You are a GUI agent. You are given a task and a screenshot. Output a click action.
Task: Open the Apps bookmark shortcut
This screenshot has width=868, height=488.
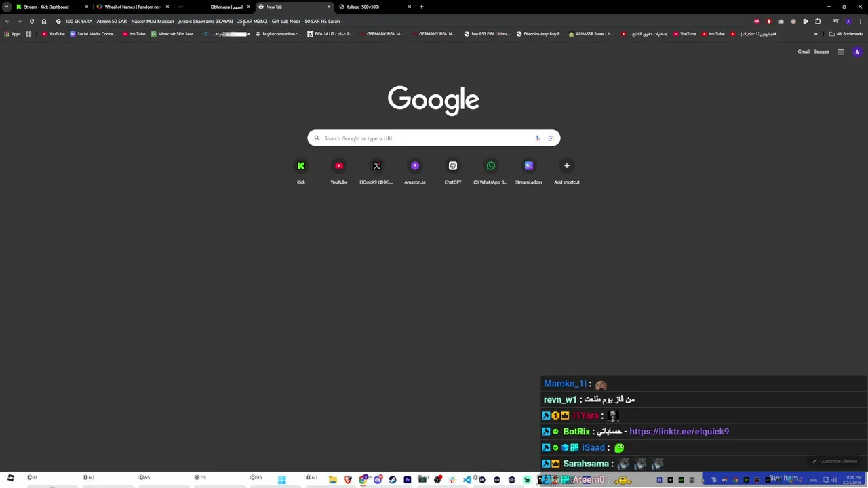tap(13, 34)
